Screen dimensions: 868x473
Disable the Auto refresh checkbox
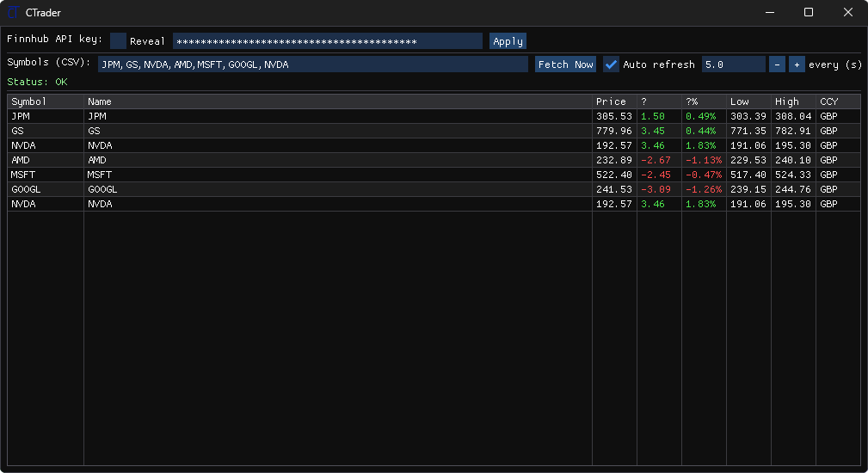click(611, 64)
